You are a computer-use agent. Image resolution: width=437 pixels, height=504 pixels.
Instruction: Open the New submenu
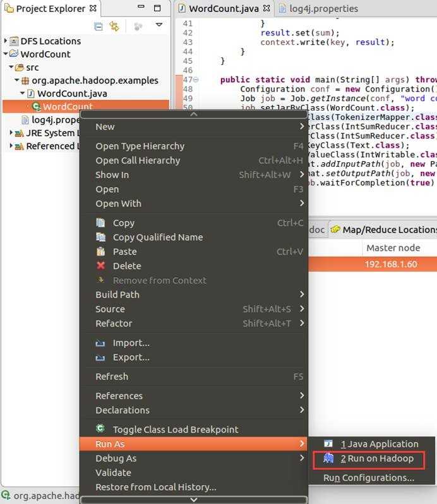pyautogui.click(x=194, y=127)
